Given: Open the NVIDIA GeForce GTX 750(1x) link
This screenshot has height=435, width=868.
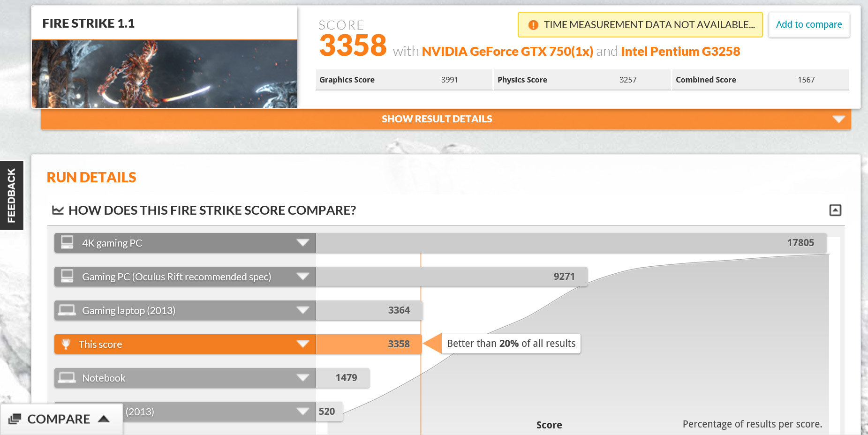Looking at the screenshot, I should click(x=507, y=51).
